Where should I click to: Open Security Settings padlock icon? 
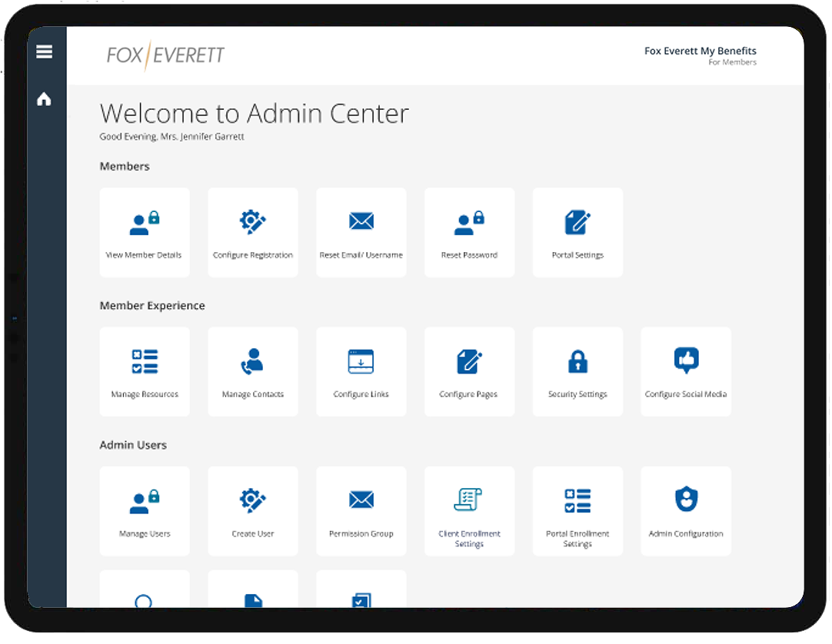pos(577,361)
